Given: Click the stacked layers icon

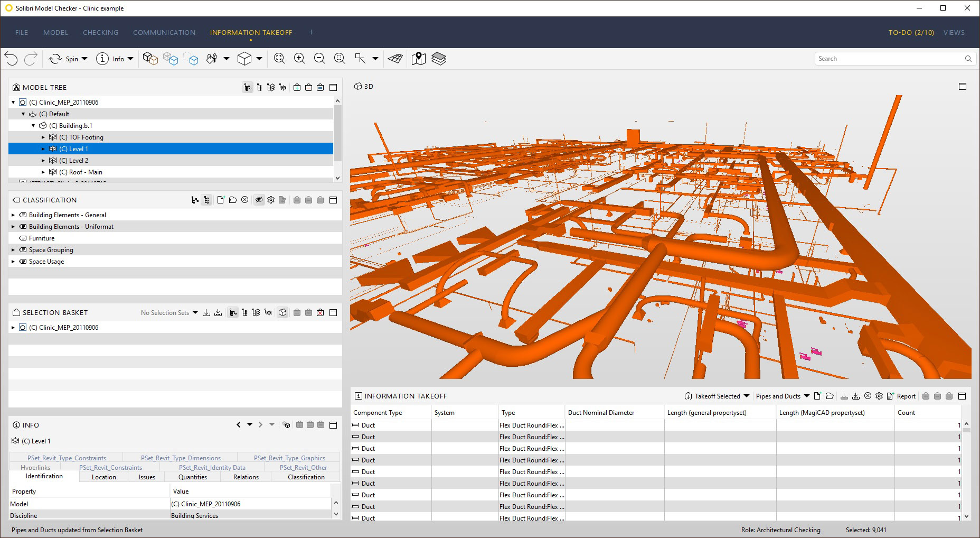Looking at the screenshot, I should click(439, 59).
